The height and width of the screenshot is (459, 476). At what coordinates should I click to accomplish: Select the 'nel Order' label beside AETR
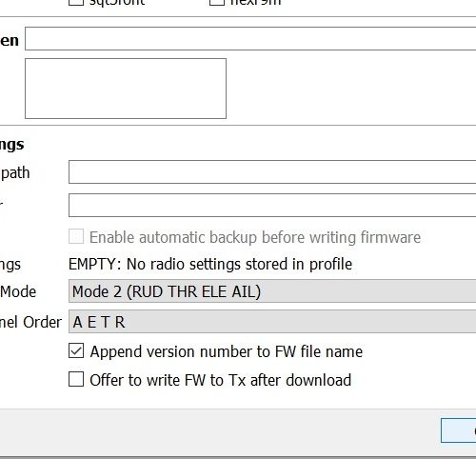click(30, 322)
